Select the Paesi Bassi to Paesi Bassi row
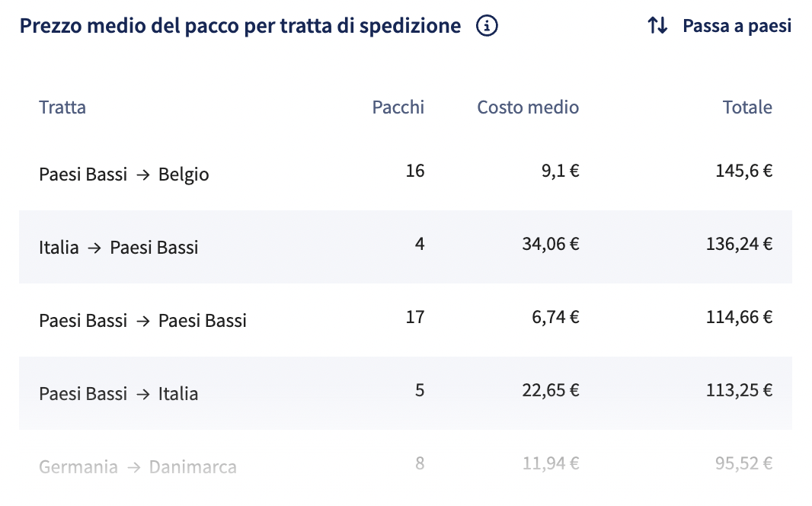Viewport: 812px width, 506px height. pyautogui.click(x=405, y=319)
